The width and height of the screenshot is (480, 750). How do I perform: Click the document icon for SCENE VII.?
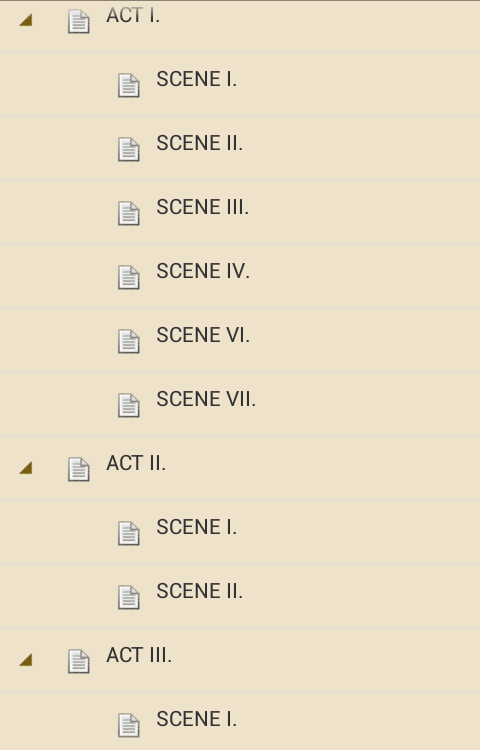(129, 406)
